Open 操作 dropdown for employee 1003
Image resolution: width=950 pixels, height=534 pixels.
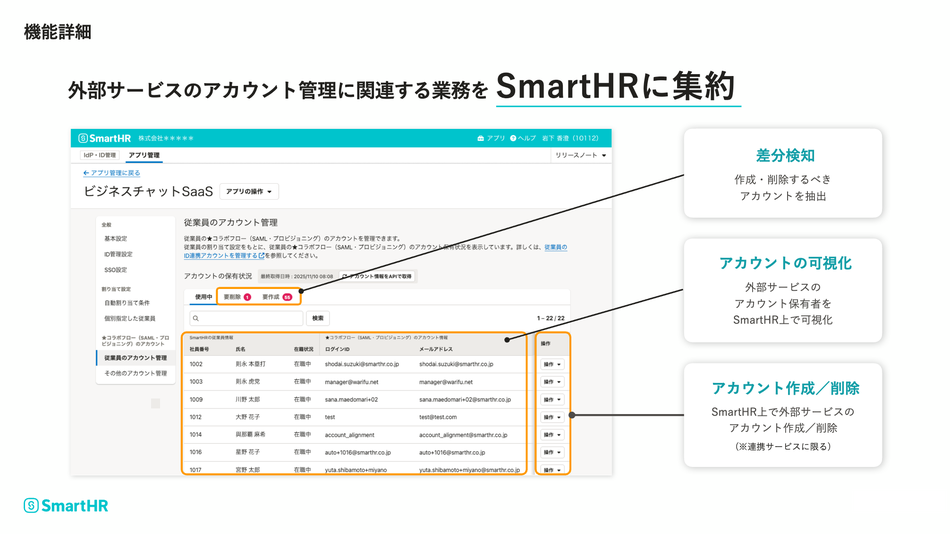click(x=552, y=382)
